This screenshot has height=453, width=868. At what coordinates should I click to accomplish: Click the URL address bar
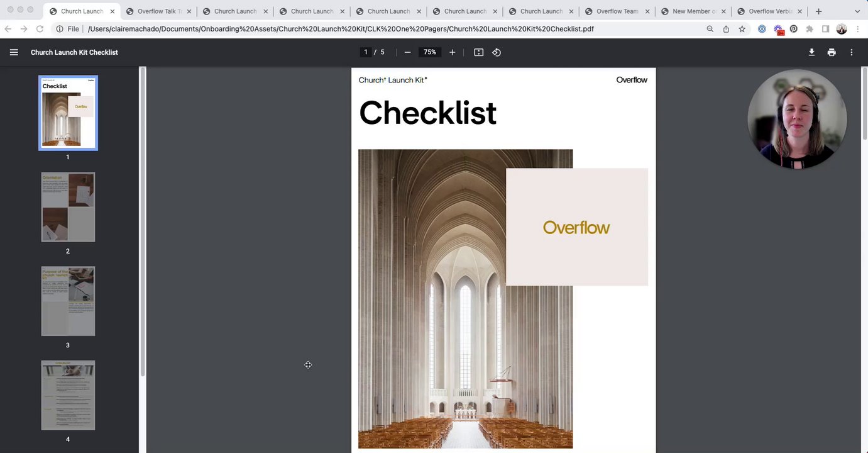(339, 29)
